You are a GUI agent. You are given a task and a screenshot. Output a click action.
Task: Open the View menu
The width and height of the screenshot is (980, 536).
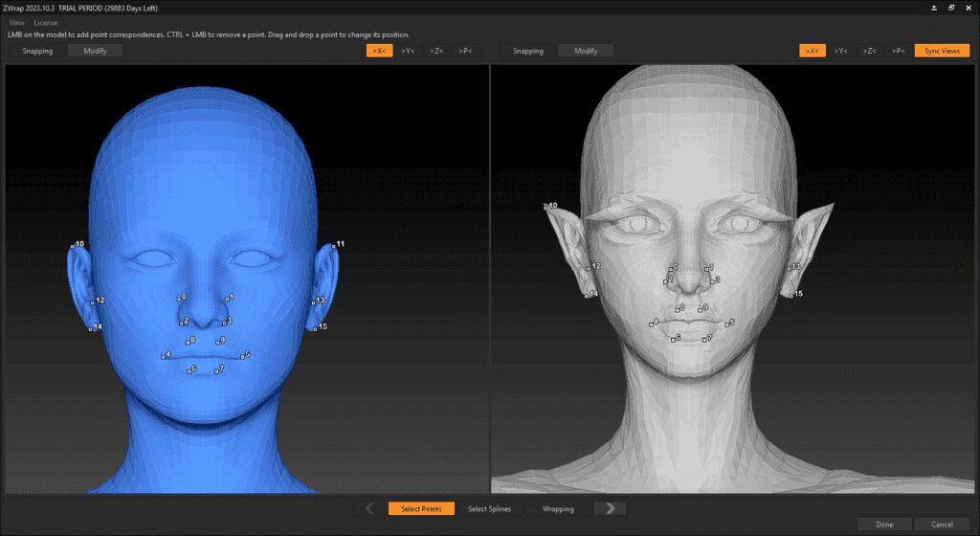coord(17,22)
